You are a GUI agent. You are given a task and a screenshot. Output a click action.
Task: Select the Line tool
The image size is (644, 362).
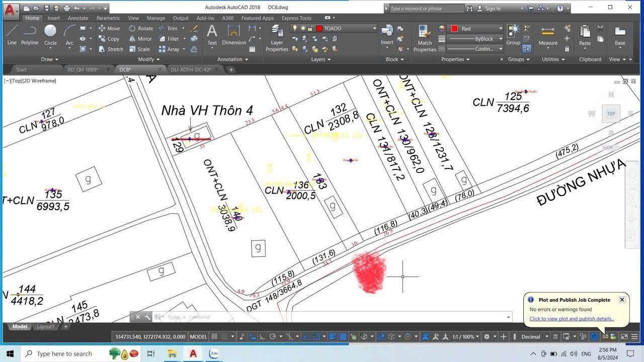[x=12, y=35]
